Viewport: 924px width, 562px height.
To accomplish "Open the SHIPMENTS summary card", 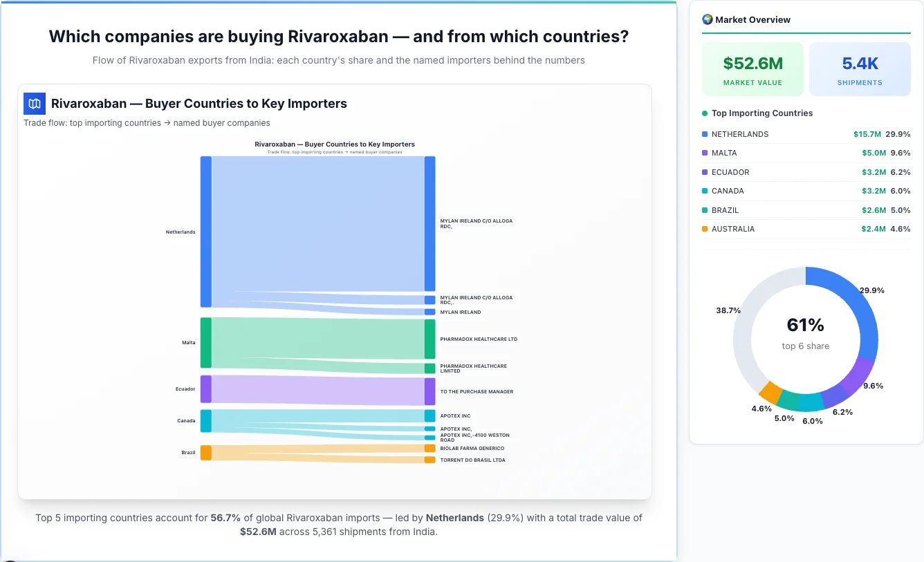I will tap(860, 68).
